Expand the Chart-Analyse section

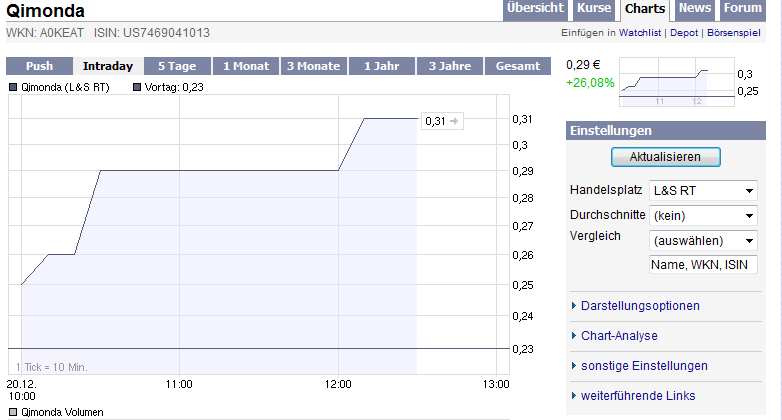[619, 336]
